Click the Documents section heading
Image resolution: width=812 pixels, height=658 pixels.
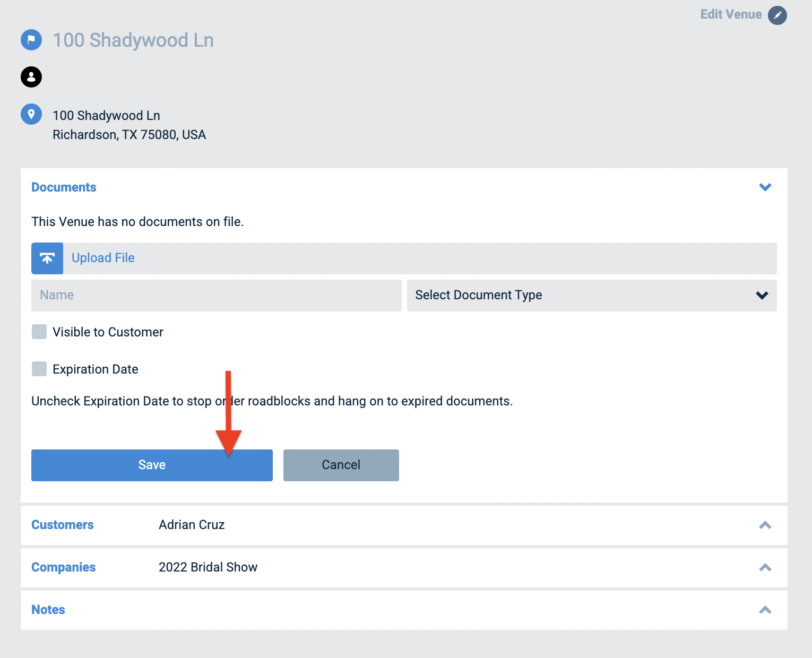pyautogui.click(x=64, y=187)
